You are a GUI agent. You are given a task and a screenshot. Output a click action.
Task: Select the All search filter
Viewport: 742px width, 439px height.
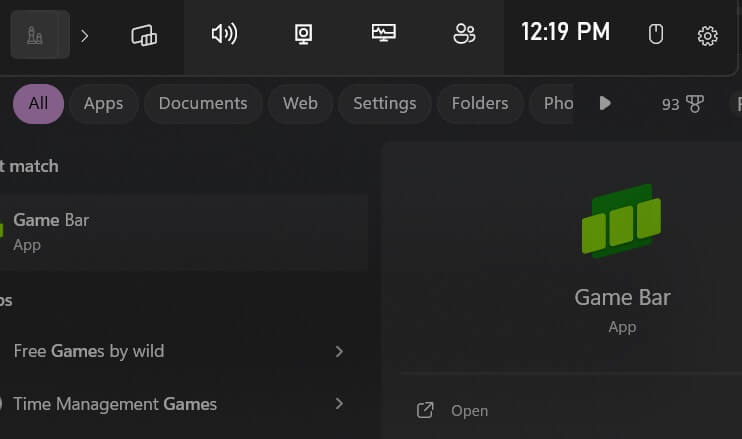pyautogui.click(x=38, y=104)
